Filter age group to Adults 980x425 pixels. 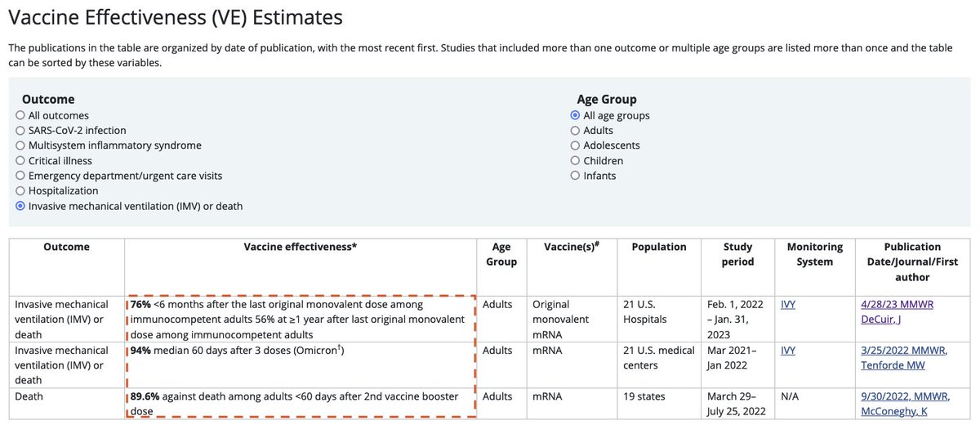(x=576, y=131)
